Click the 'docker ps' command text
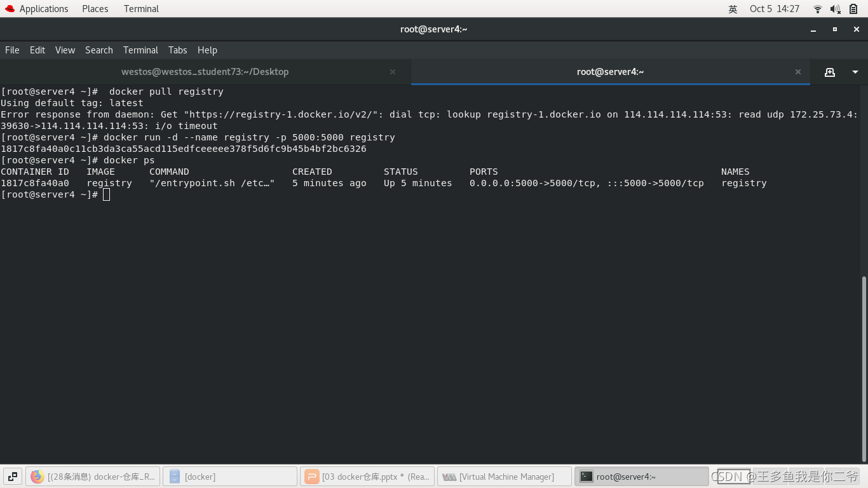This screenshot has width=868, height=488. [x=129, y=160]
